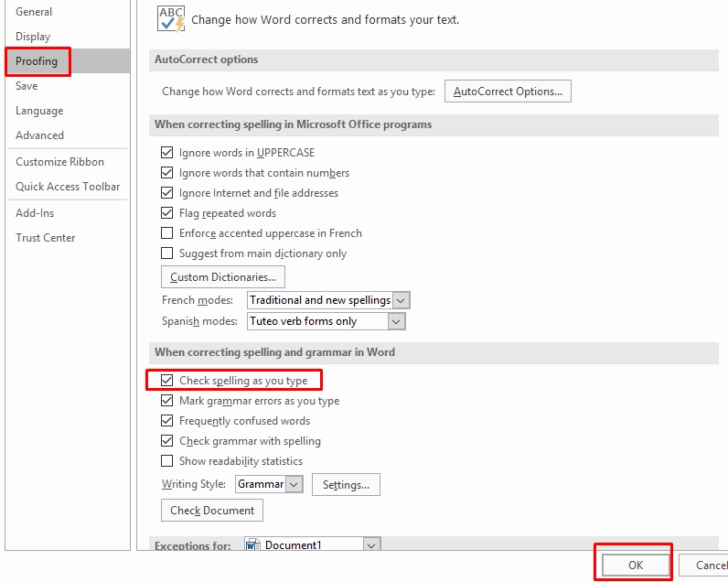Toggle Mark grammar errors as you type

pos(166,401)
